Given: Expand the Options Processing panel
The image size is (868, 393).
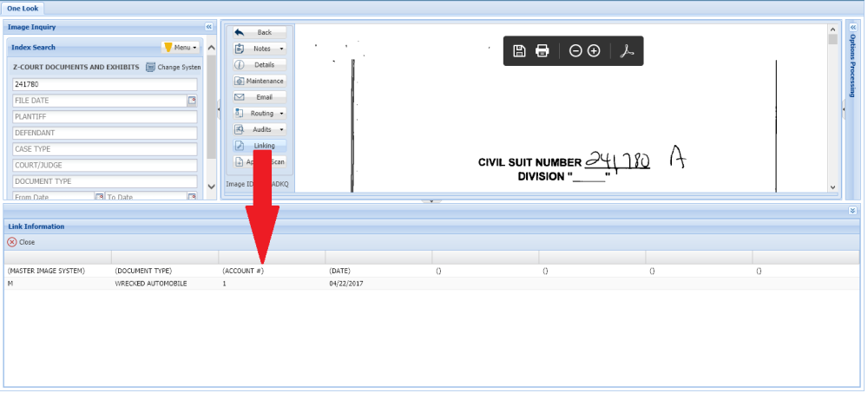Looking at the screenshot, I should click(x=852, y=27).
